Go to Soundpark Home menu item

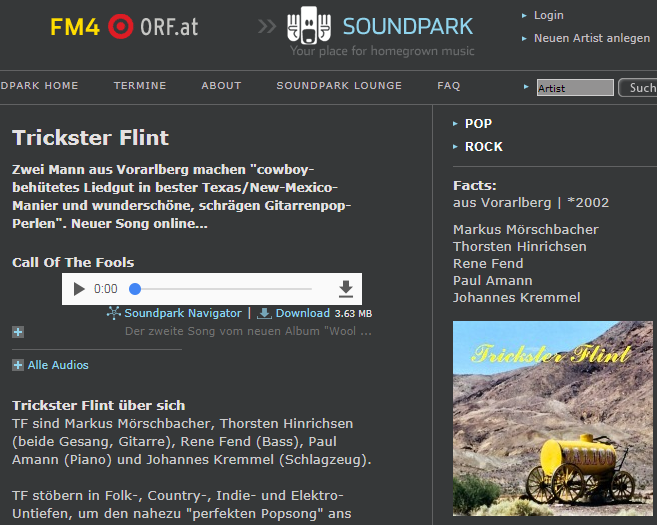(x=39, y=85)
